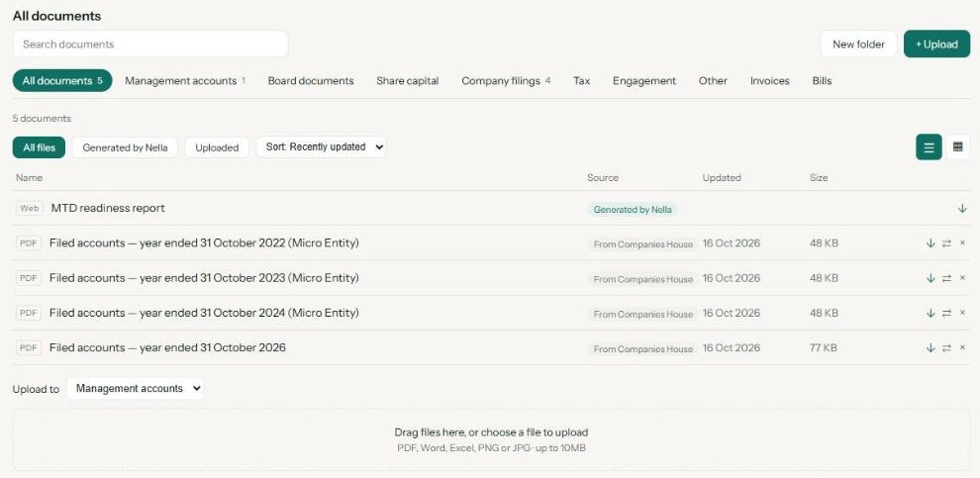The width and height of the screenshot is (980, 478).
Task: Filter to Uploaded files only
Action: (217, 147)
